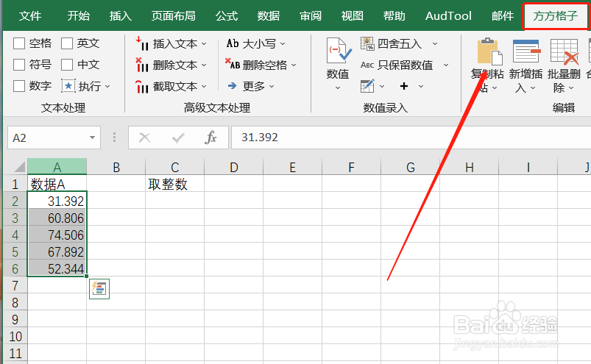Click the 只保留数值 ABC icon
This screenshot has height=364, width=591.
[367, 65]
